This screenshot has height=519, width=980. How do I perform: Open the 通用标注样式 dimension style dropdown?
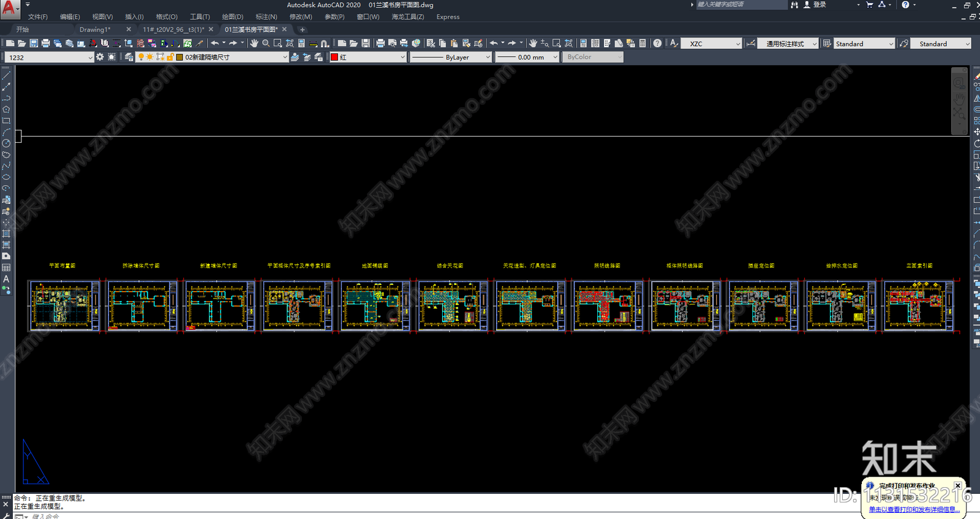click(788, 44)
